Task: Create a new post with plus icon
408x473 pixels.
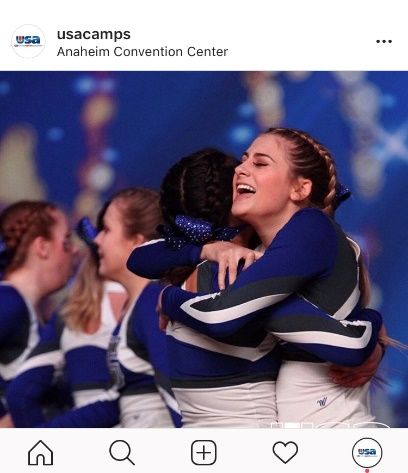Action: (204, 452)
